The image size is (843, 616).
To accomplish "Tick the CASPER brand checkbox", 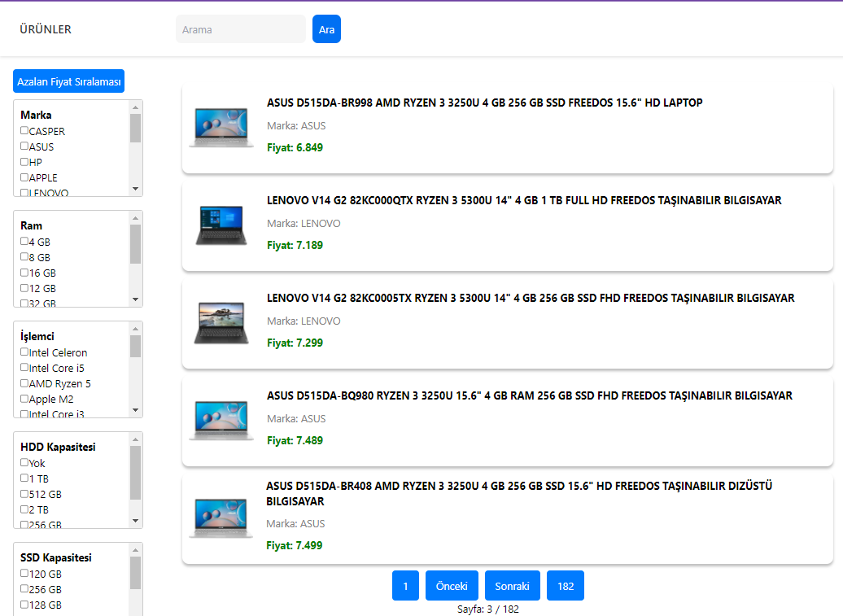I will pyautogui.click(x=24, y=131).
